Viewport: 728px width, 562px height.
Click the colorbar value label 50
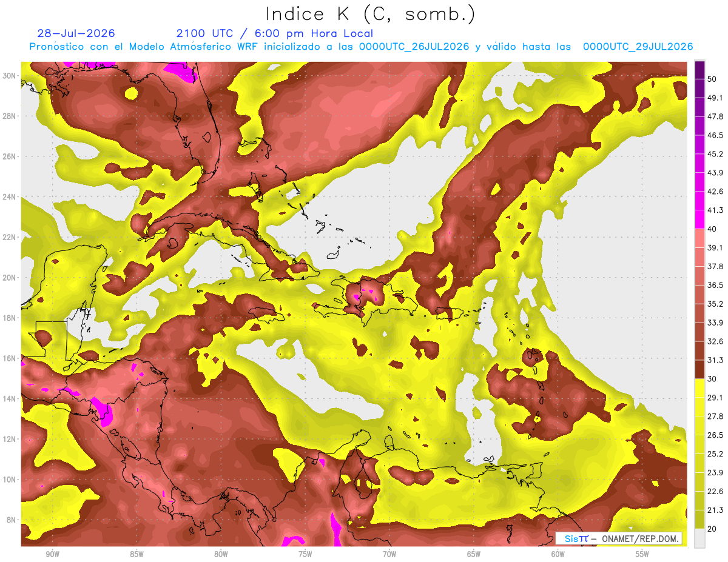click(x=712, y=78)
